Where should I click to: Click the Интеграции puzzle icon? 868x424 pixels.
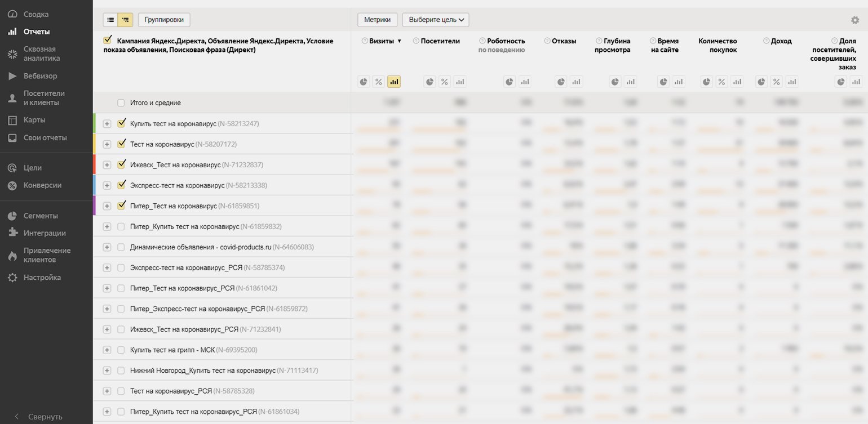[12, 233]
